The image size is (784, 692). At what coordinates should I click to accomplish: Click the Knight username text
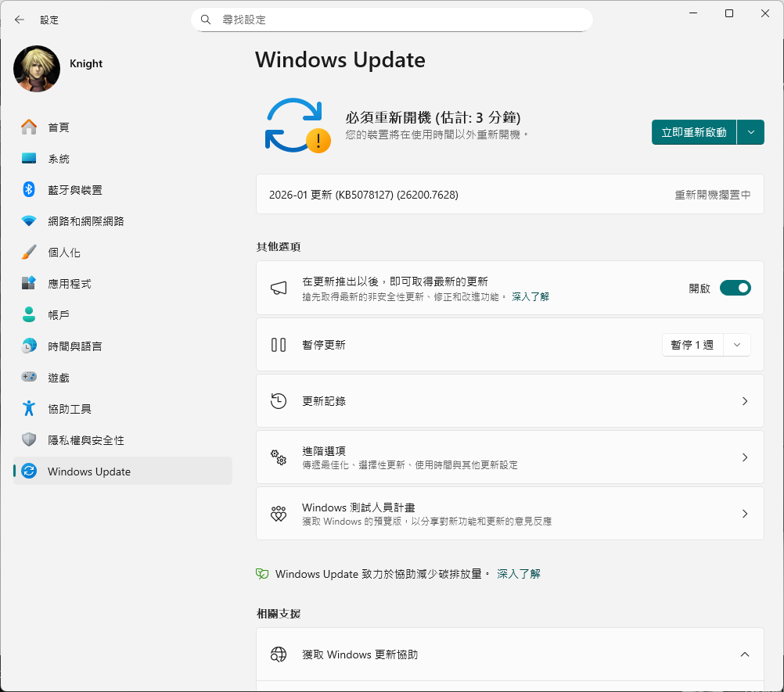click(x=86, y=63)
